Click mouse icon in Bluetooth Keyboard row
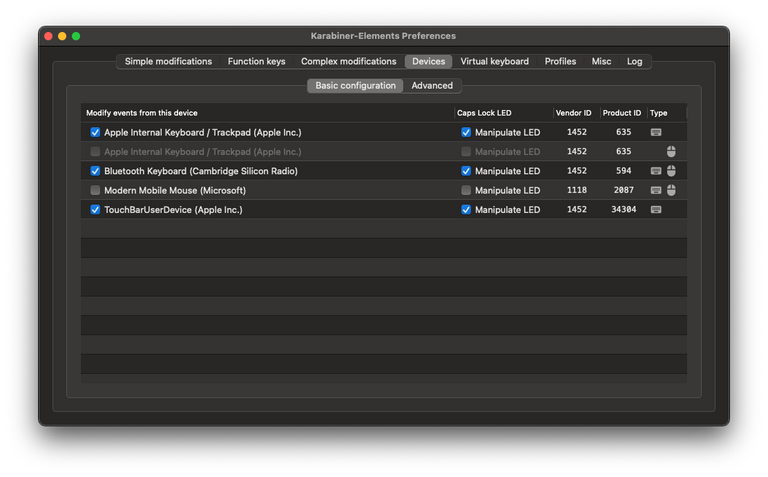 pos(671,170)
